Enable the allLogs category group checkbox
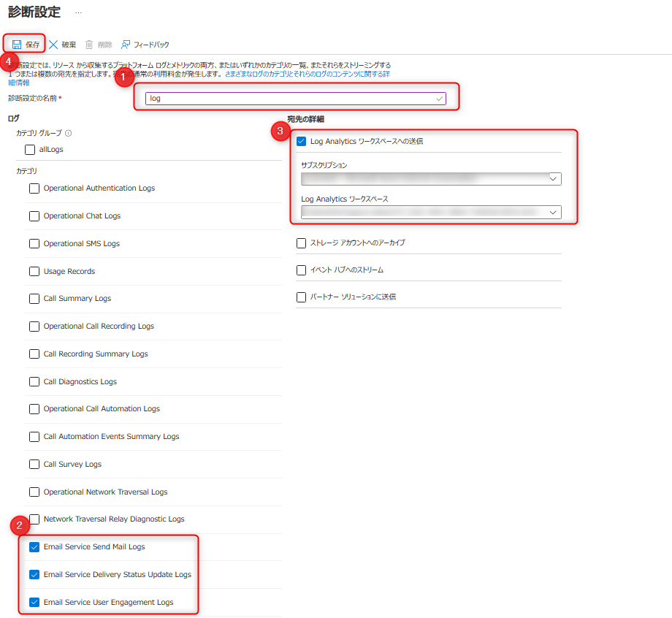This screenshot has width=672, height=618. click(x=30, y=150)
